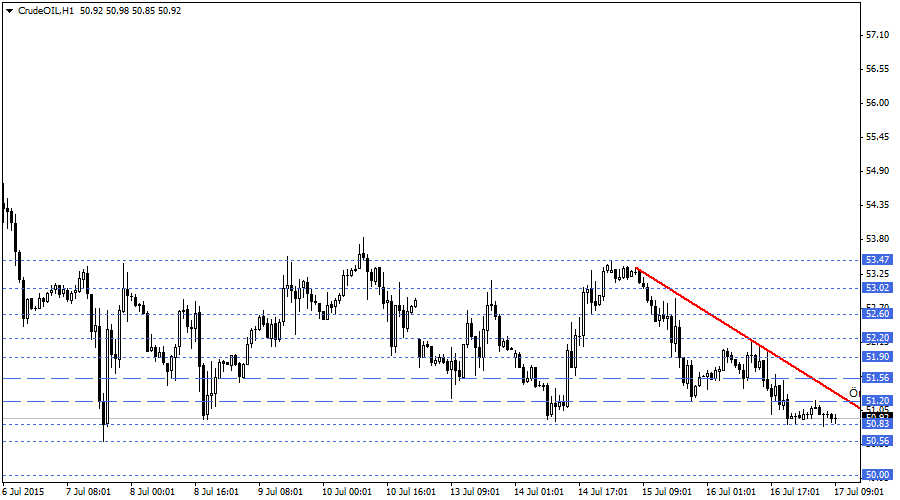900x500 pixels.
Task: Click the 56.00 value on price scale
Action: tap(876, 103)
